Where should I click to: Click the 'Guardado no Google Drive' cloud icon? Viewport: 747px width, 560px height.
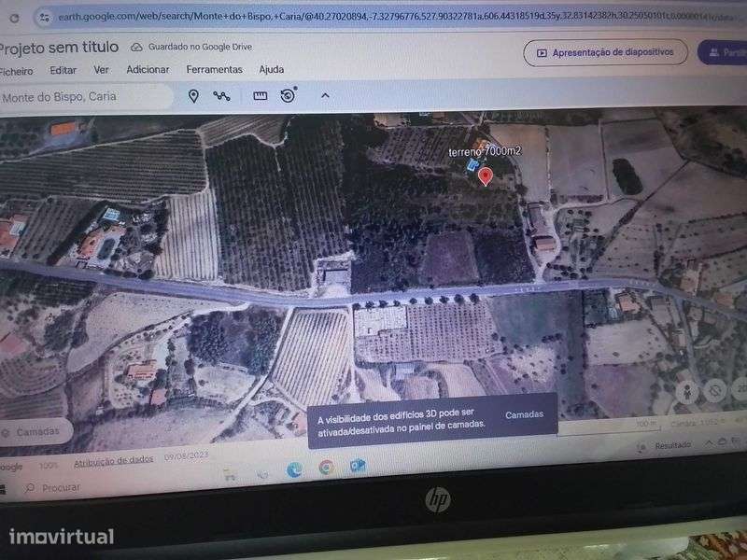tap(136, 47)
